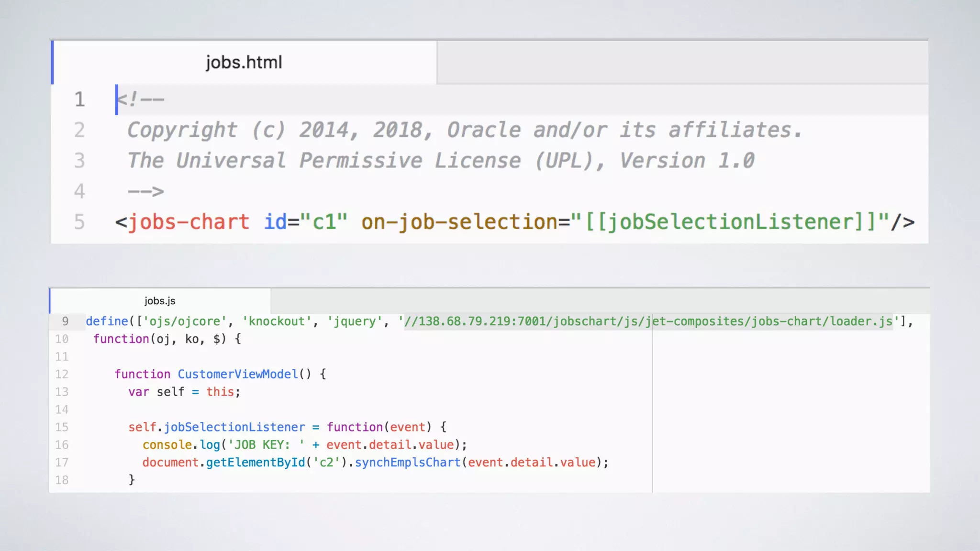This screenshot has width=980, height=551.
Task: Click the define keyword on line 9
Action: pyautogui.click(x=107, y=321)
